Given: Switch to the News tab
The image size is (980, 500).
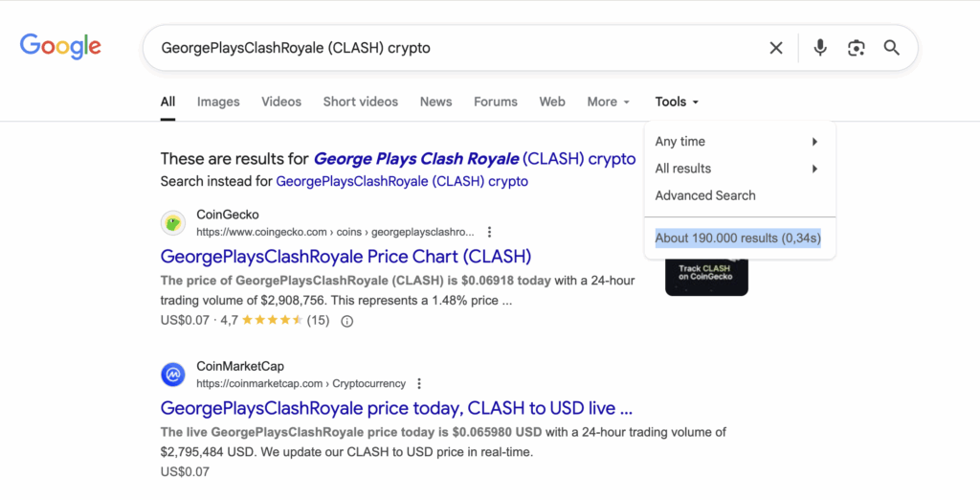Looking at the screenshot, I should click(435, 102).
